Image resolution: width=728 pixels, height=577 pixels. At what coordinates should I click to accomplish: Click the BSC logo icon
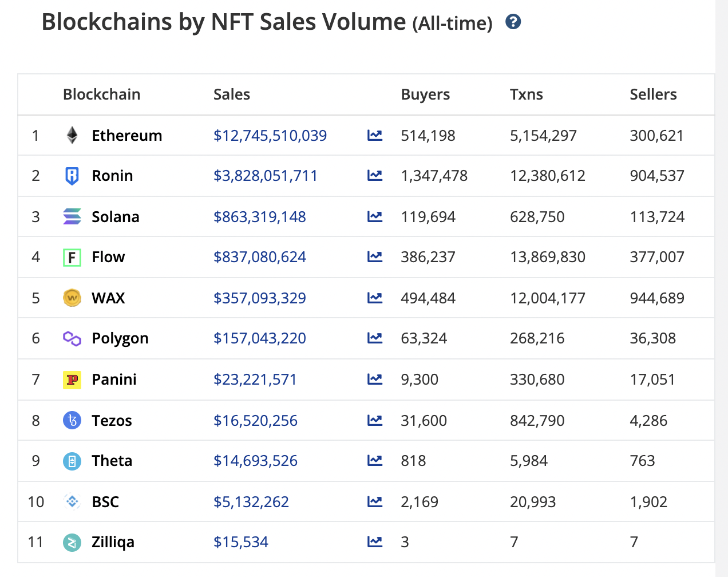click(72, 502)
